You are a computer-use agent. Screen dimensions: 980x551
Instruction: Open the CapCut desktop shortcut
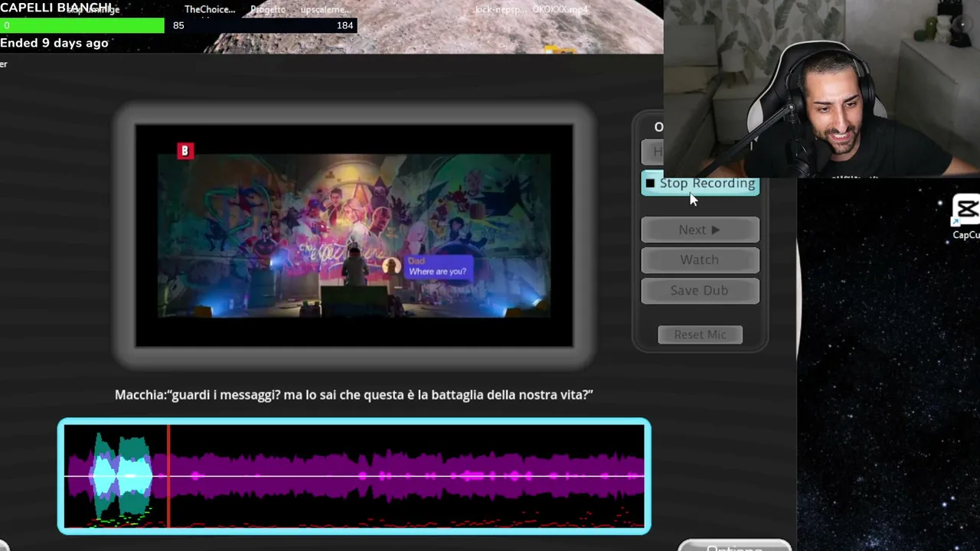[x=966, y=217]
